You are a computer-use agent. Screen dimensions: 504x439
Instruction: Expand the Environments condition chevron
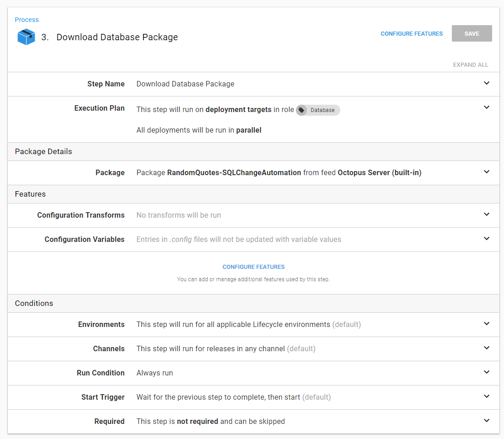[x=486, y=324]
